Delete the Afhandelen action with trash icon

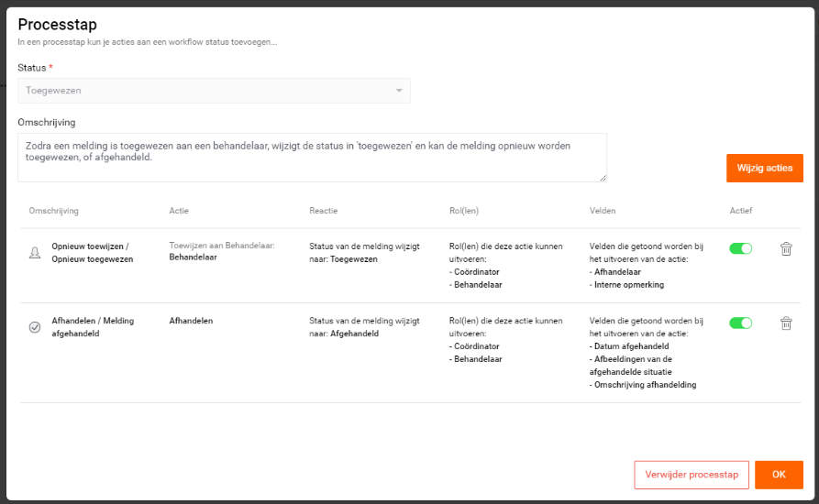pyautogui.click(x=786, y=323)
